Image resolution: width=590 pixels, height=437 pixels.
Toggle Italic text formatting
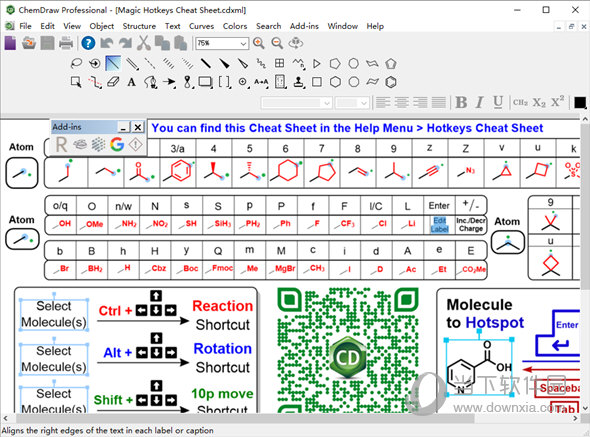[x=479, y=102]
